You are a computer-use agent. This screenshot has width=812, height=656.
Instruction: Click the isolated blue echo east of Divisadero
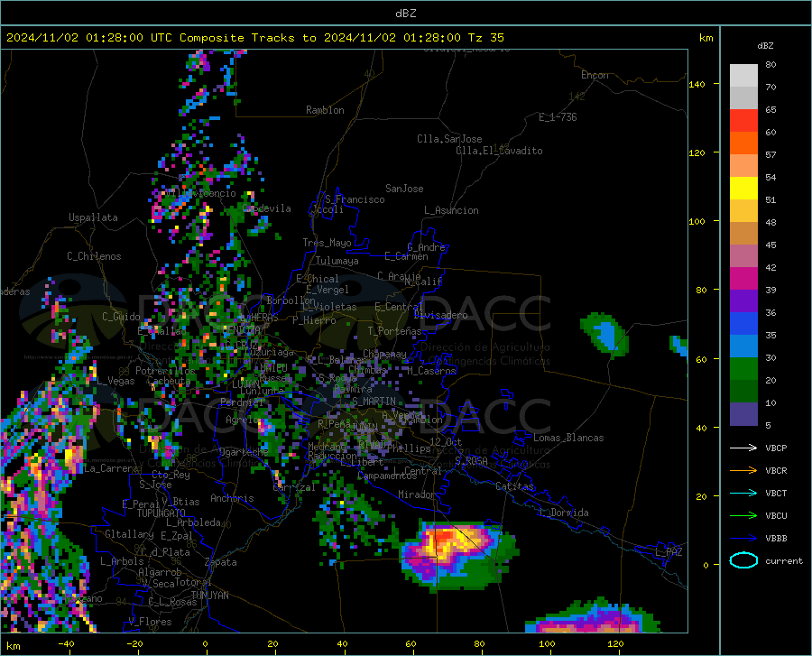[x=604, y=335]
